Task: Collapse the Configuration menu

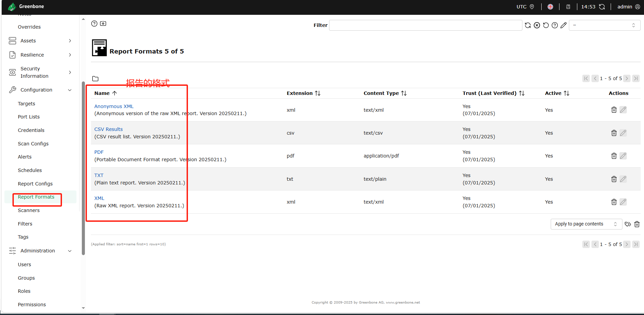Action: [x=40, y=90]
